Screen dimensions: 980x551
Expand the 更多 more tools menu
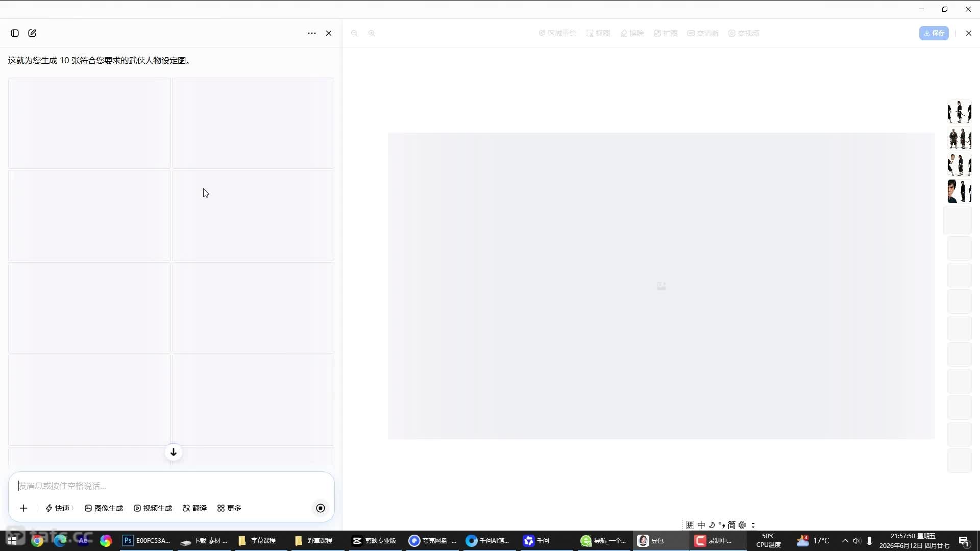coord(229,508)
